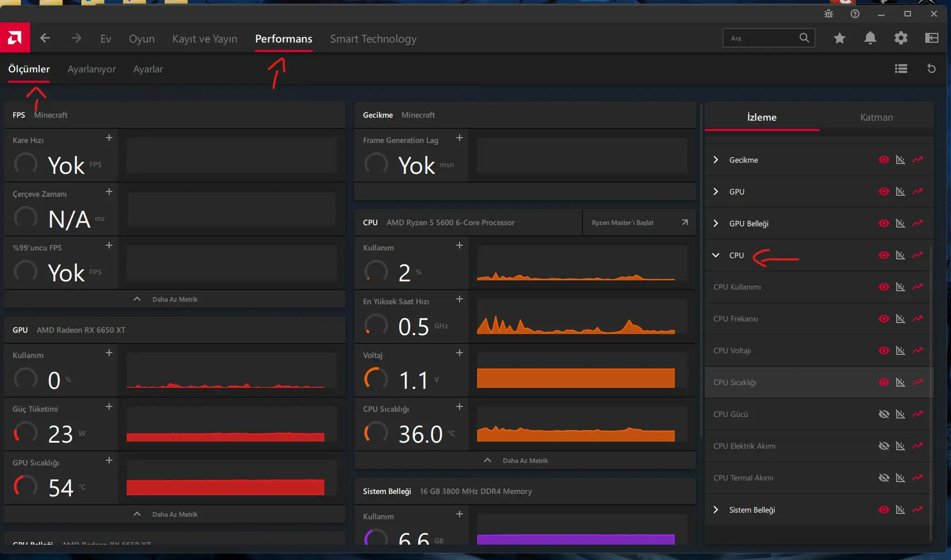Click the plus next to %99'uncu FPS
Image resolution: width=951 pixels, height=560 pixels.
click(109, 245)
